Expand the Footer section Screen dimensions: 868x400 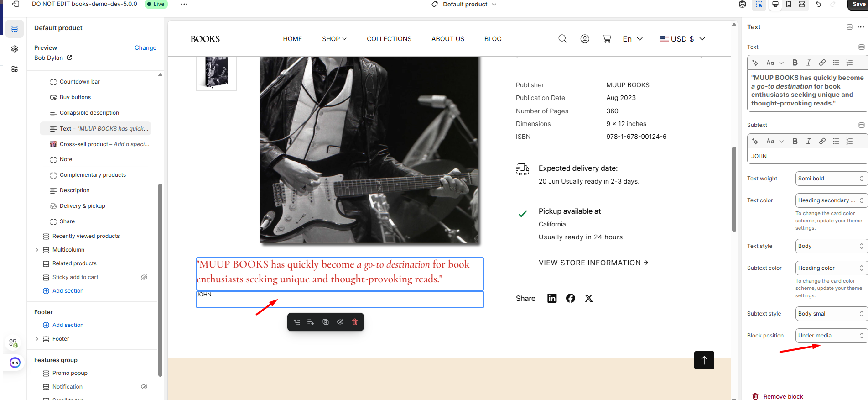click(37, 339)
